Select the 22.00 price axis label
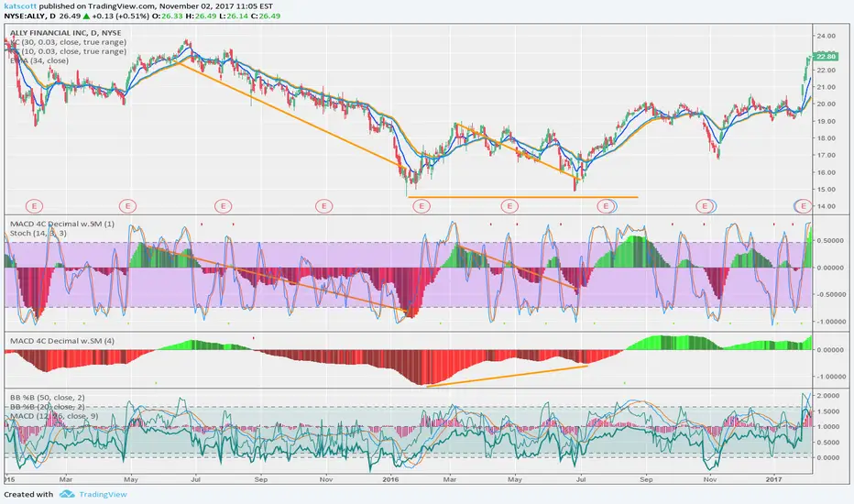Screen dimensions: 854x504 826,71
